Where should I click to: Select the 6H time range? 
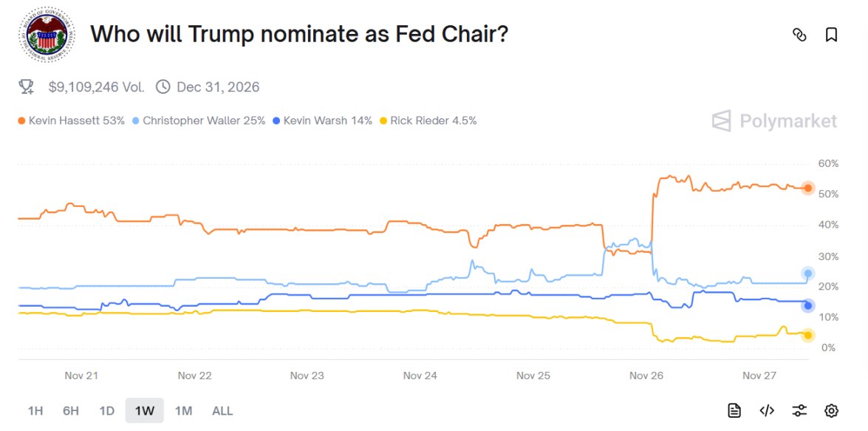tap(71, 411)
